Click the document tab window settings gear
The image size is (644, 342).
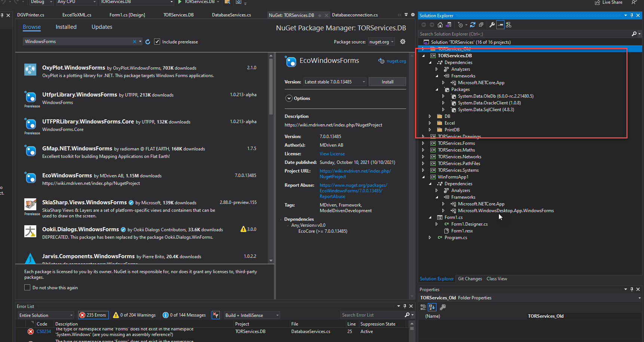pyautogui.click(x=413, y=15)
